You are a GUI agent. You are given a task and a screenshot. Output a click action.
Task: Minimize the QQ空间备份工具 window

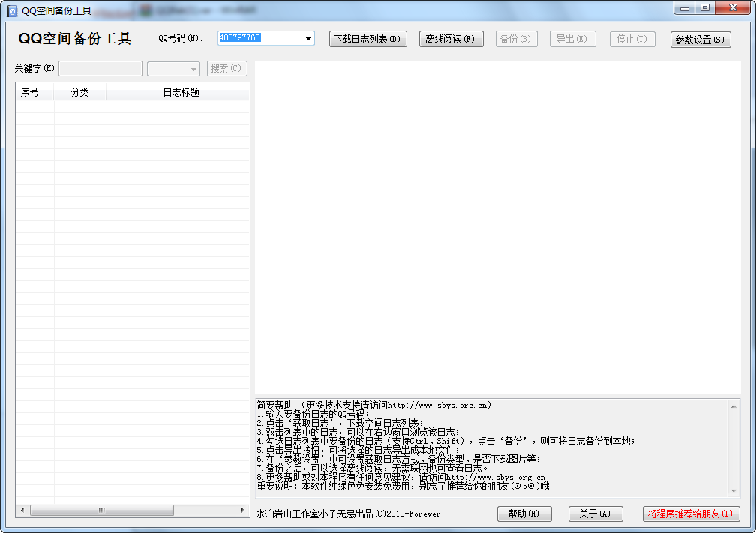click(684, 7)
